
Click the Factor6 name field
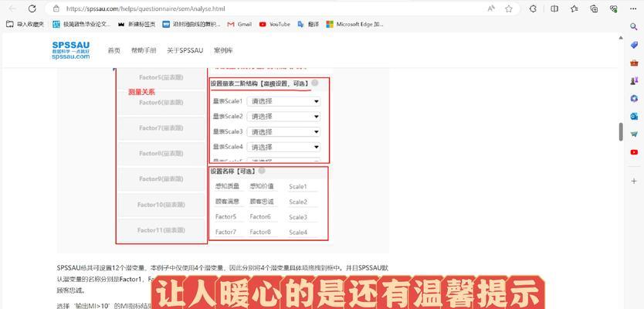click(263, 216)
